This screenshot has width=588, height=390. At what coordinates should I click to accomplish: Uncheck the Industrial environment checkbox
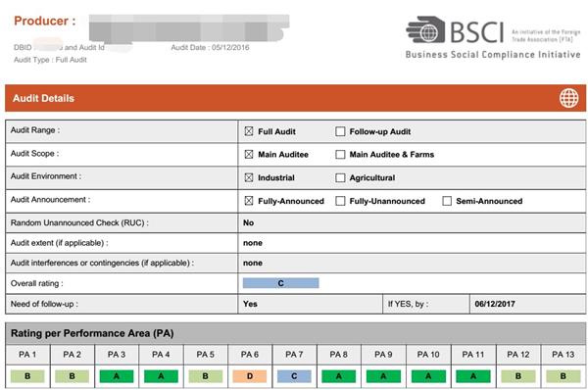coord(249,177)
